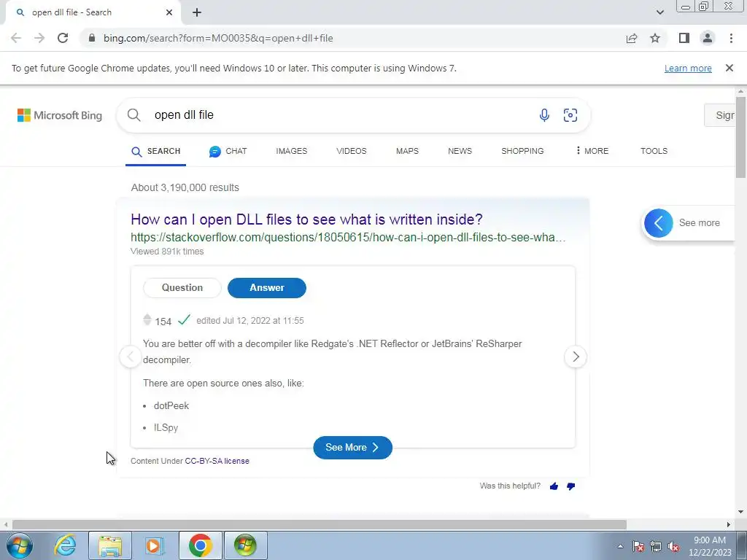
Task: Show the Question view
Action: [x=182, y=287]
